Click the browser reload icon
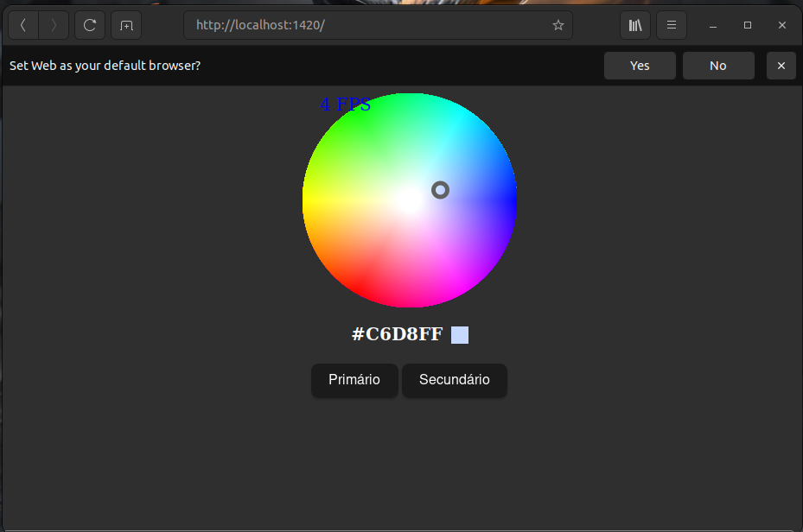This screenshot has height=532, width=803. click(89, 25)
